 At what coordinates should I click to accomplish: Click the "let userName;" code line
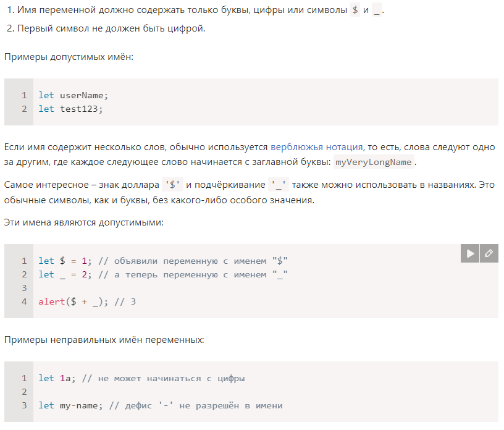(73, 96)
